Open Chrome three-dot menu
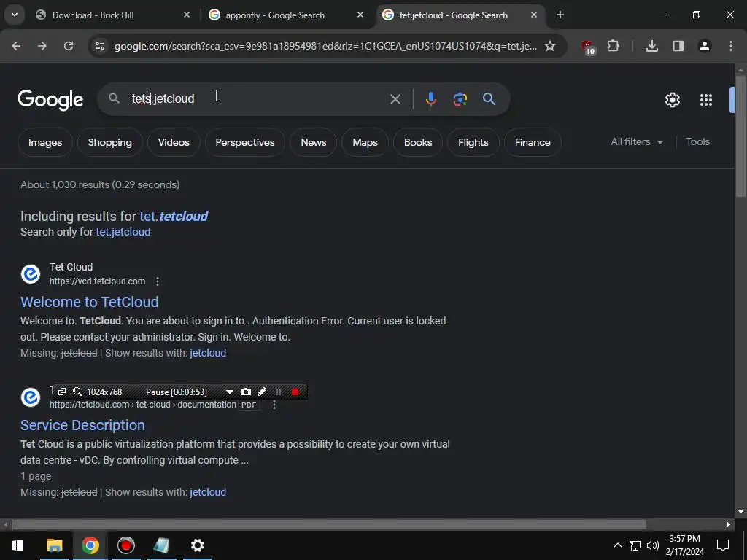 pos(731,46)
